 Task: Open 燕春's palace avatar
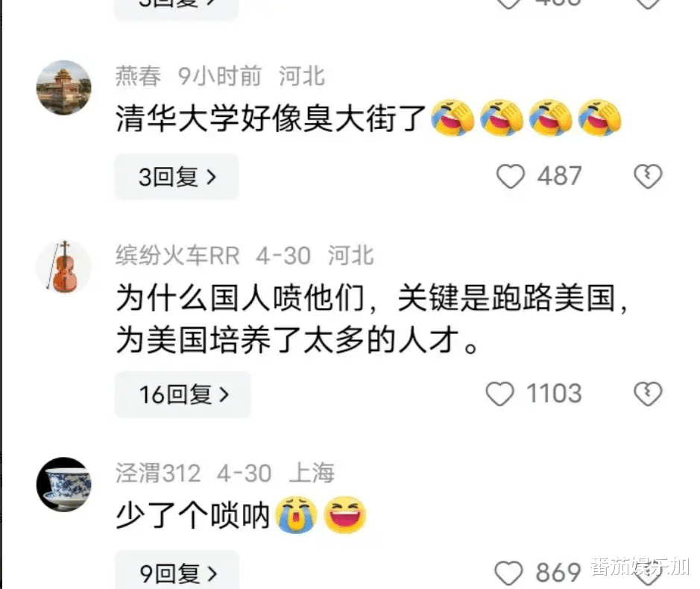coord(64,87)
